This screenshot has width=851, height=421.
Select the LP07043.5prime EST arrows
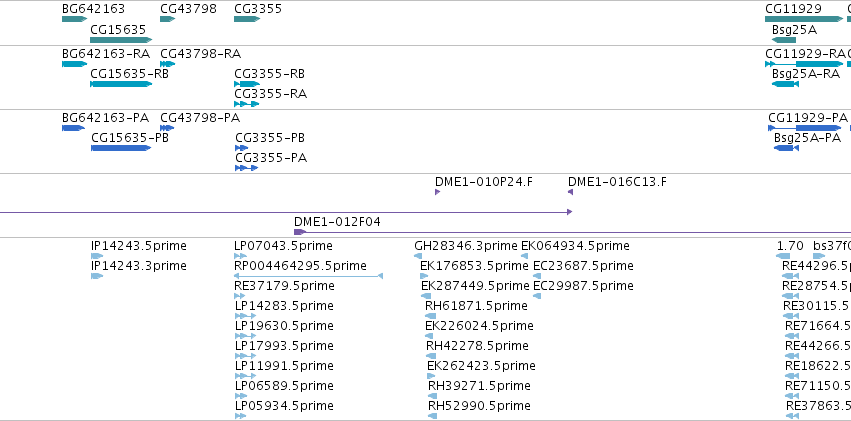[240, 256]
